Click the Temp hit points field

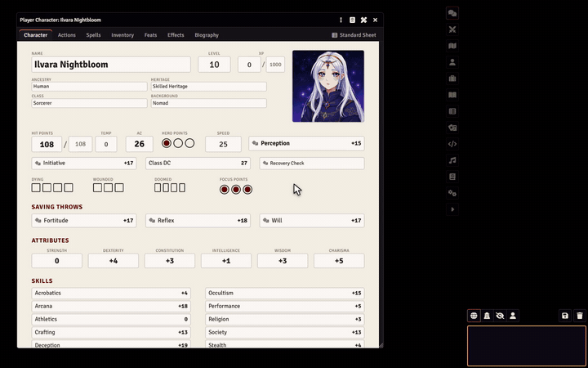click(106, 144)
